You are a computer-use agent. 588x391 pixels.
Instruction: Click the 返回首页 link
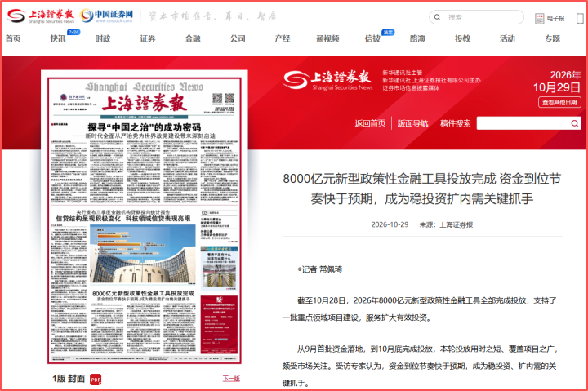tap(370, 123)
